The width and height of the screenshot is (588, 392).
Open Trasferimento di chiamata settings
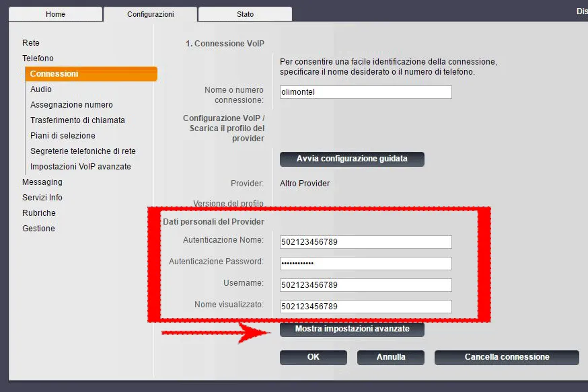point(77,120)
